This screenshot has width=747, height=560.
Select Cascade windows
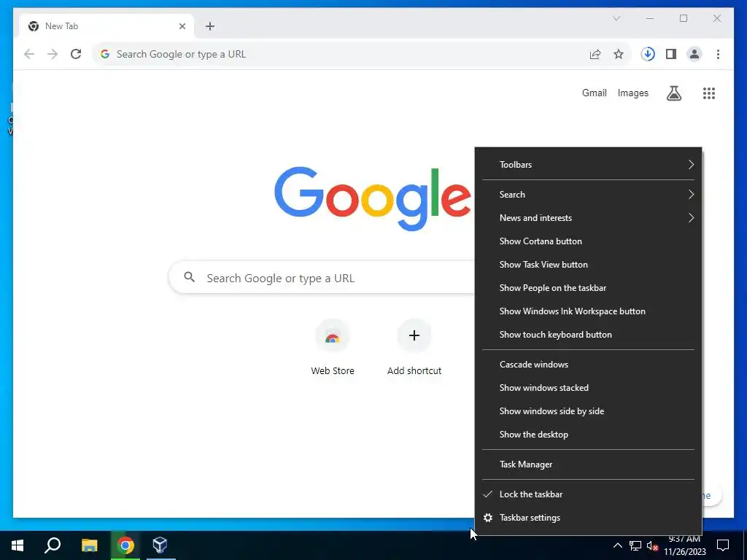click(589, 365)
